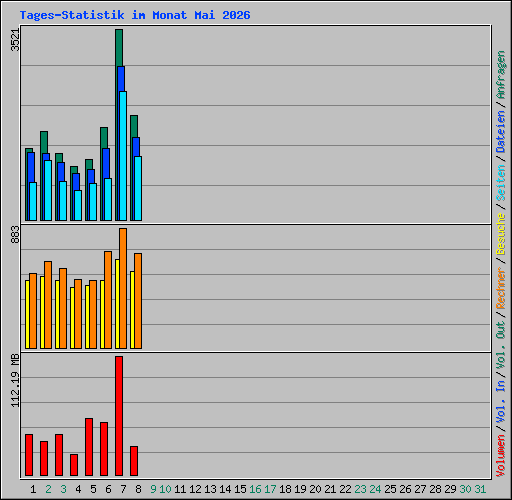
Task: Select the orange Rechner legend label
Action: (x=500, y=288)
